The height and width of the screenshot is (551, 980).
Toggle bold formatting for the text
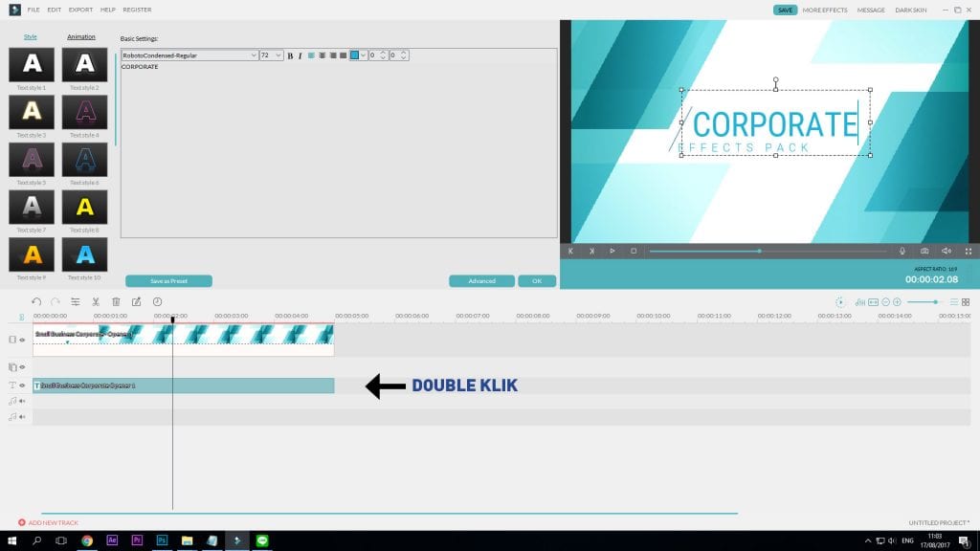[290, 55]
